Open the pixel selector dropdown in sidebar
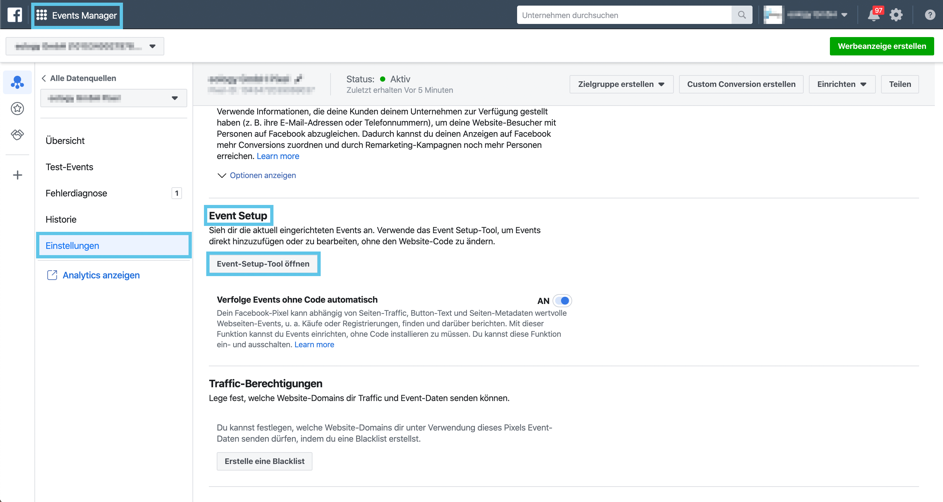The image size is (943, 502). tap(113, 98)
